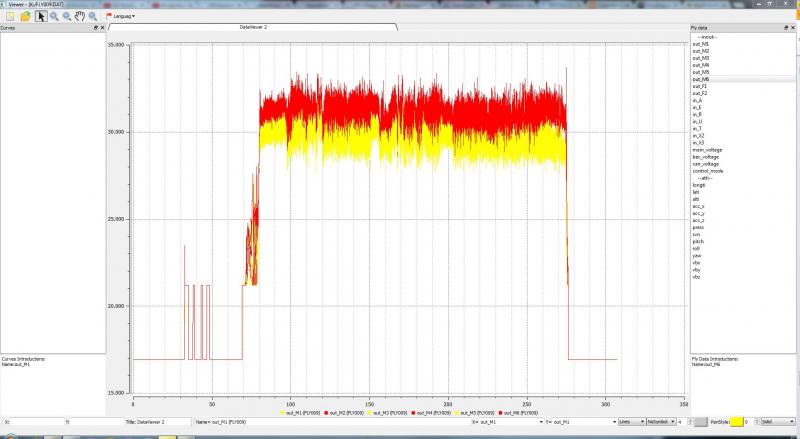Open the Solid pen style dropdown
Screen dimensions: 800x439
pos(778,422)
